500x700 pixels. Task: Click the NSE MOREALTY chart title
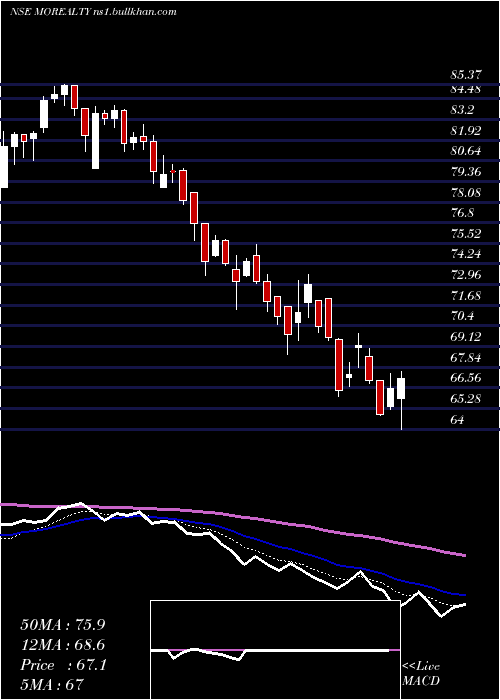93,12
